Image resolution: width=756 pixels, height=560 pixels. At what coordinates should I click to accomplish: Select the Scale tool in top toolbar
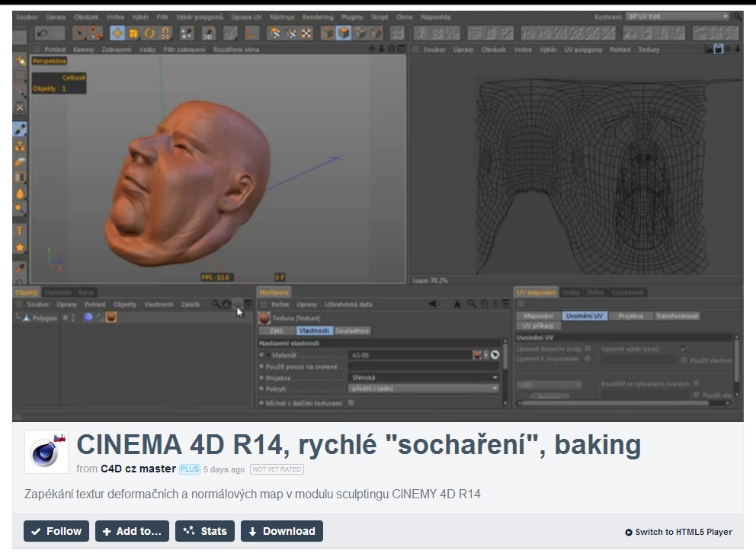pyautogui.click(x=133, y=34)
